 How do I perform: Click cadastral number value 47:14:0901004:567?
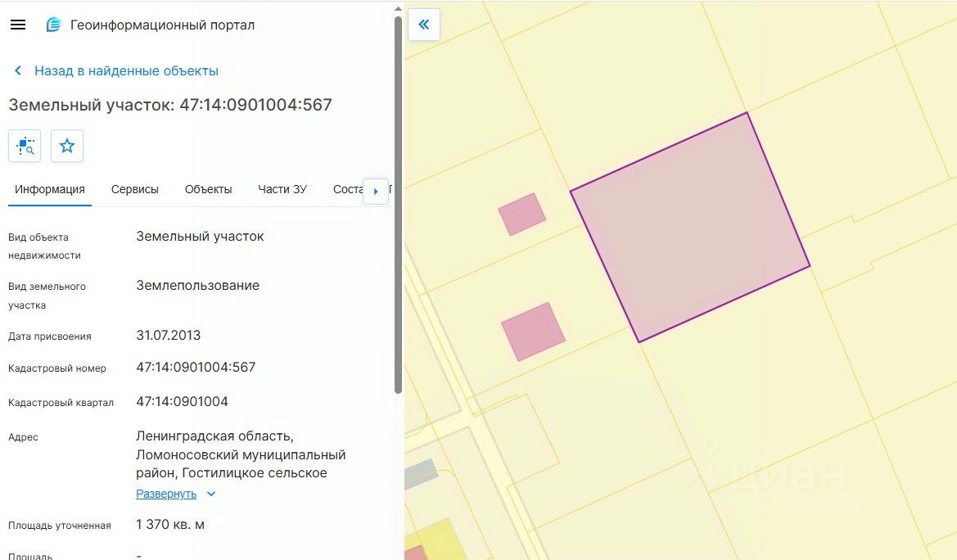tap(196, 367)
